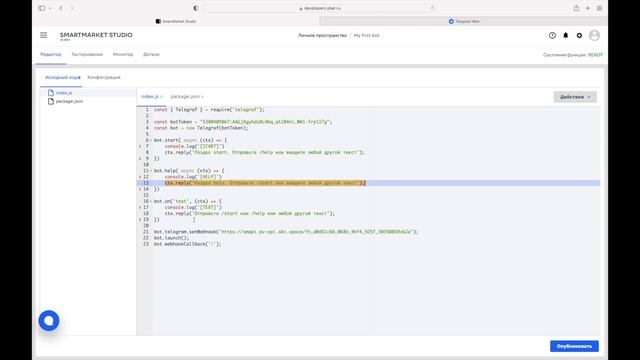Open the chat support bubble
Viewport: 640px width, 360px height.
49,320
